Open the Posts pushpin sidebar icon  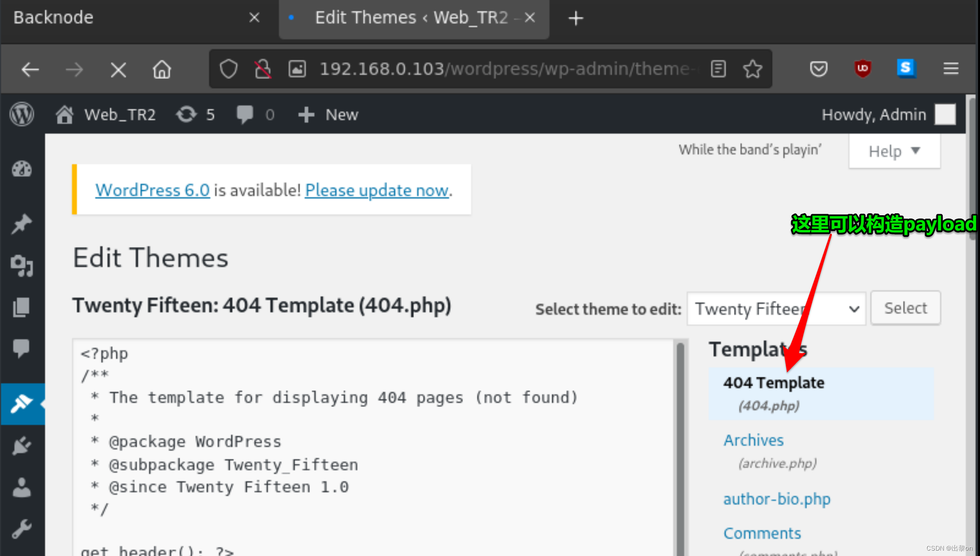[22, 224]
